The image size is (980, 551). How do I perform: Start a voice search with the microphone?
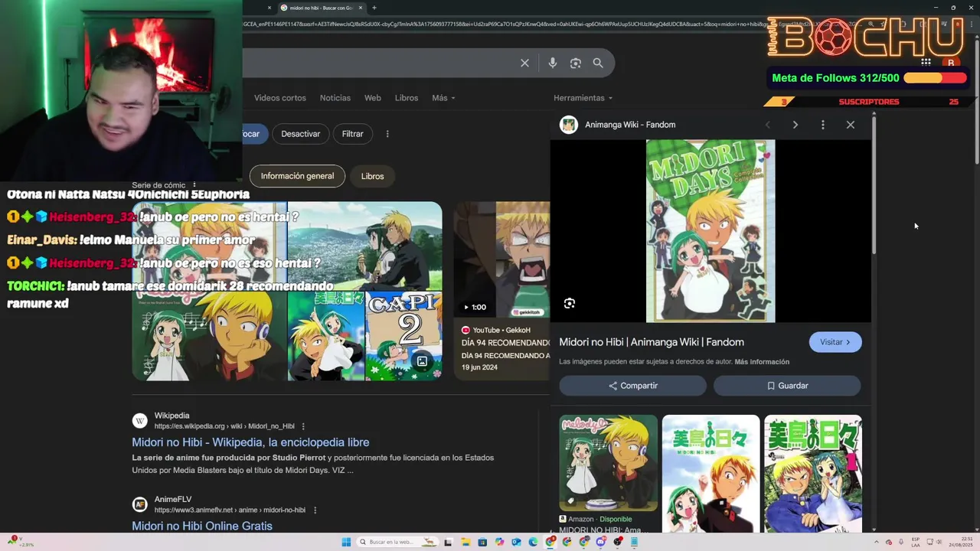tap(553, 63)
